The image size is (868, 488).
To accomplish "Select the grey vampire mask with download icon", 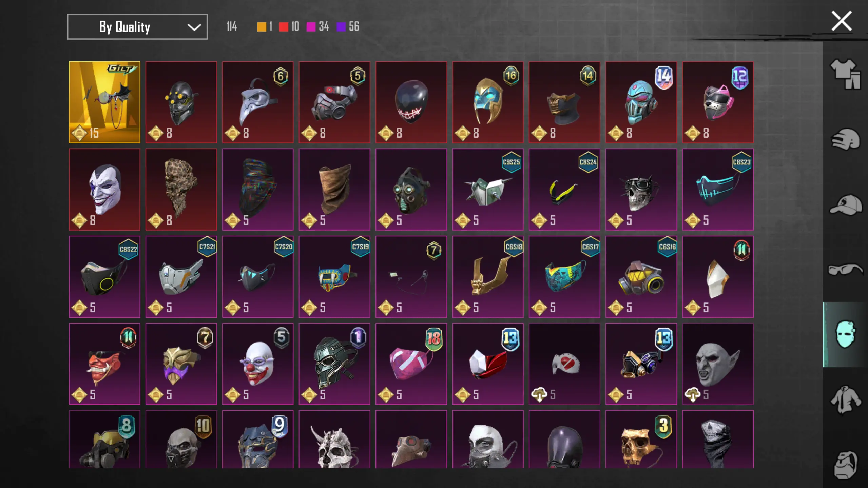I will coord(718,364).
